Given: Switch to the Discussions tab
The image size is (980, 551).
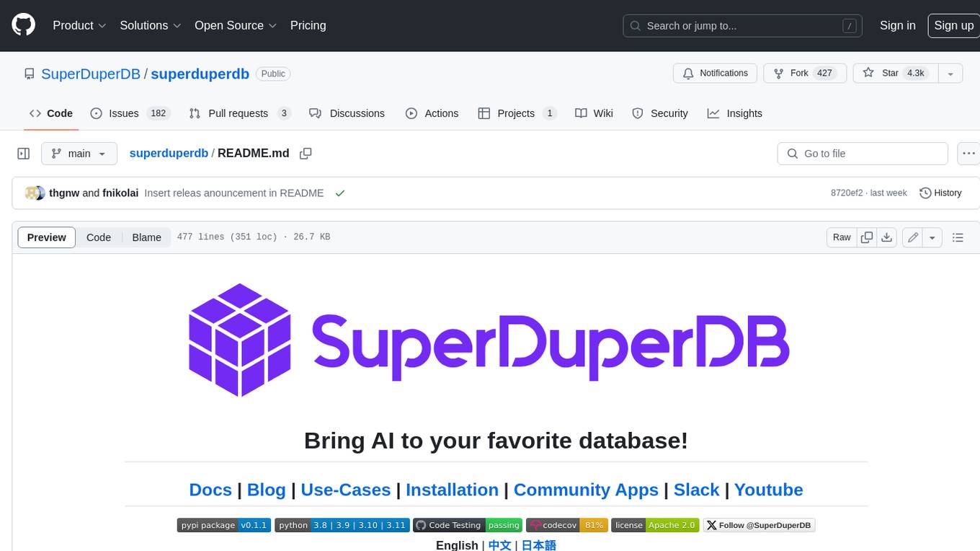Looking at the screenshot, I should 347,113.
